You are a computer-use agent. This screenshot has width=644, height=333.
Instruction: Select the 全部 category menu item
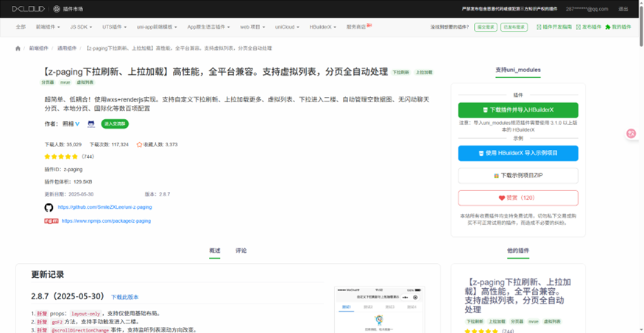[21, 26]
